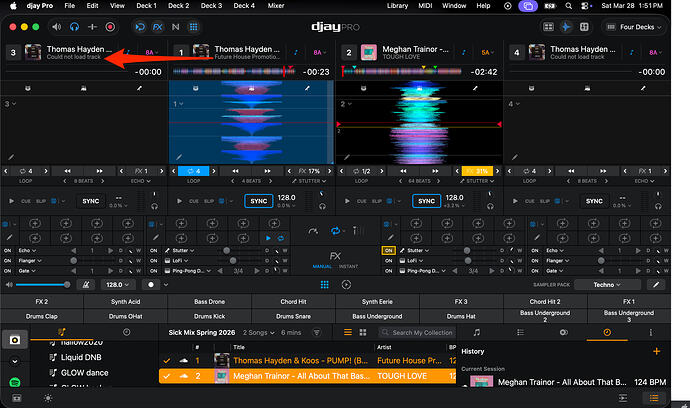
Task: Open deck 1 key 8A dropdown
Action: pos(319,52)
